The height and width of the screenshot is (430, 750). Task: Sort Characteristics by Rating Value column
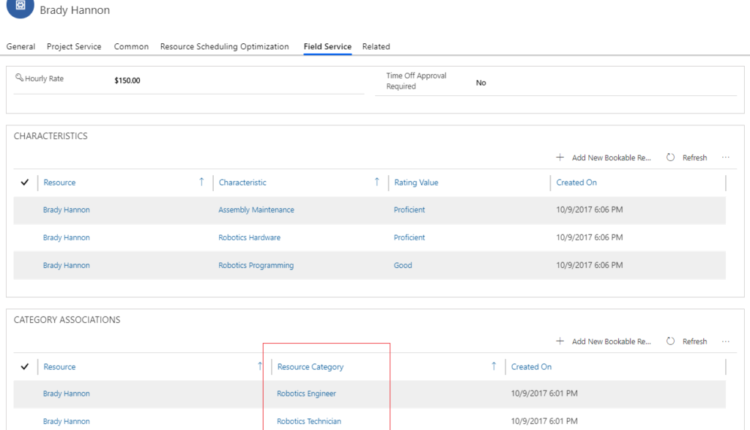click(x=416, y=183)
